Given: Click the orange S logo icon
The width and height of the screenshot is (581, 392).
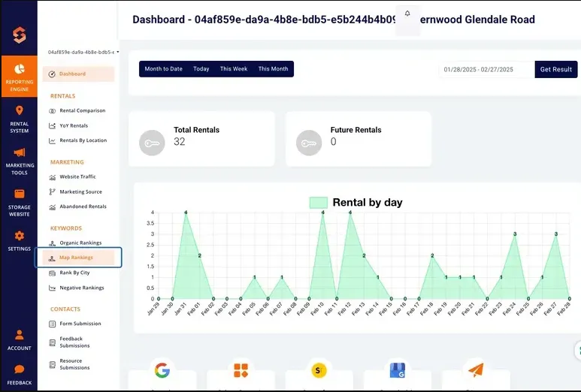Looking at the screenshot, I should (20, 35).
